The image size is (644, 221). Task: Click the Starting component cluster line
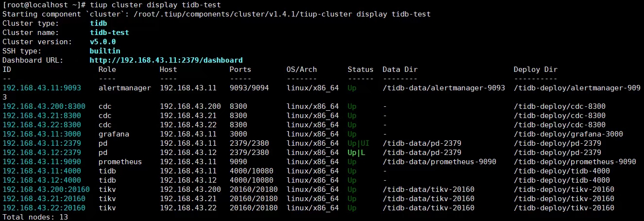tap(217, 14)
